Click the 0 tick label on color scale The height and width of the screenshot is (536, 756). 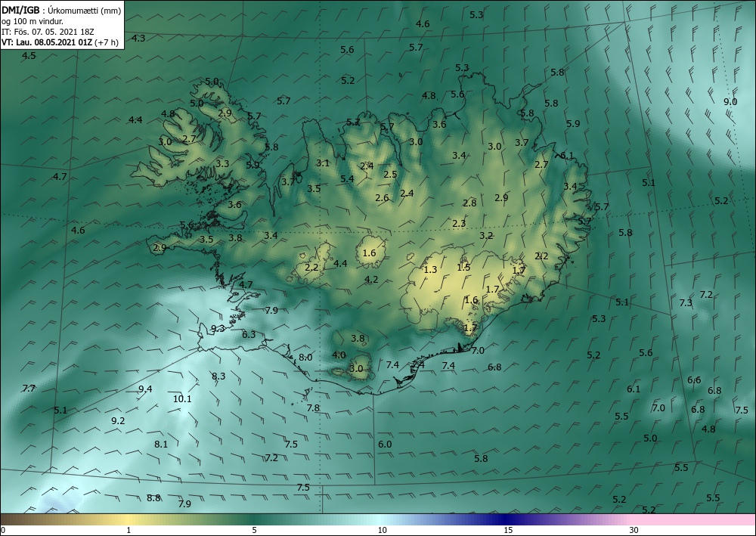[3, 531]
